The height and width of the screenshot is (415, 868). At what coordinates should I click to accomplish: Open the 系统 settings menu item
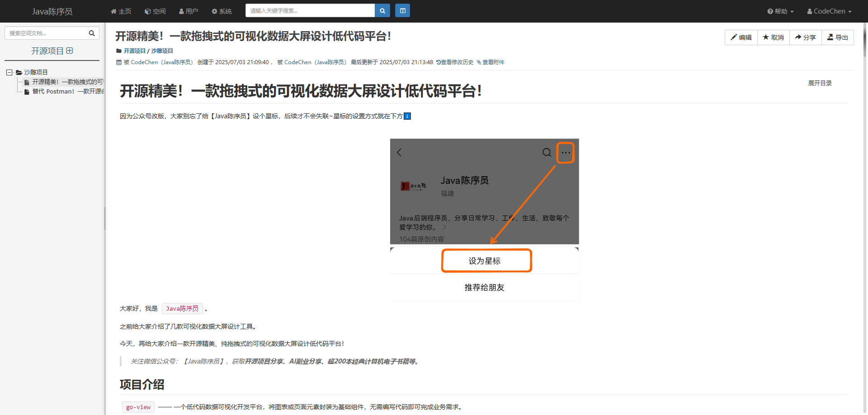tap(222, 11)
